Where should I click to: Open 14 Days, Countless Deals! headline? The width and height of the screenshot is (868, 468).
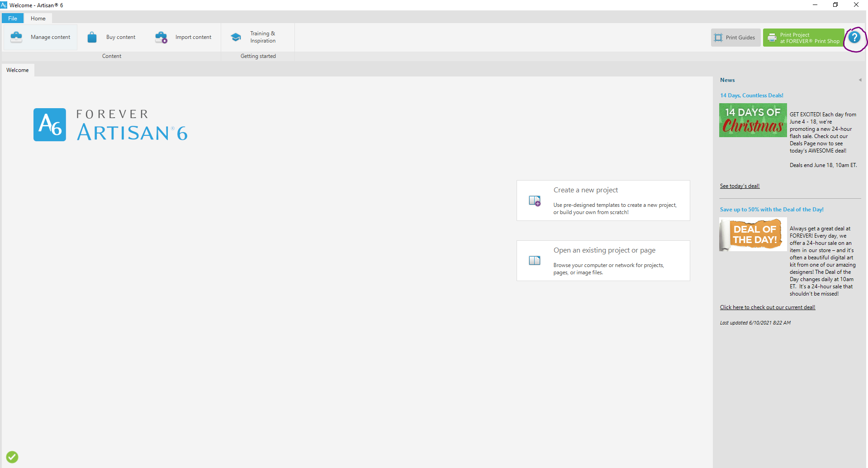pos(752,96)
